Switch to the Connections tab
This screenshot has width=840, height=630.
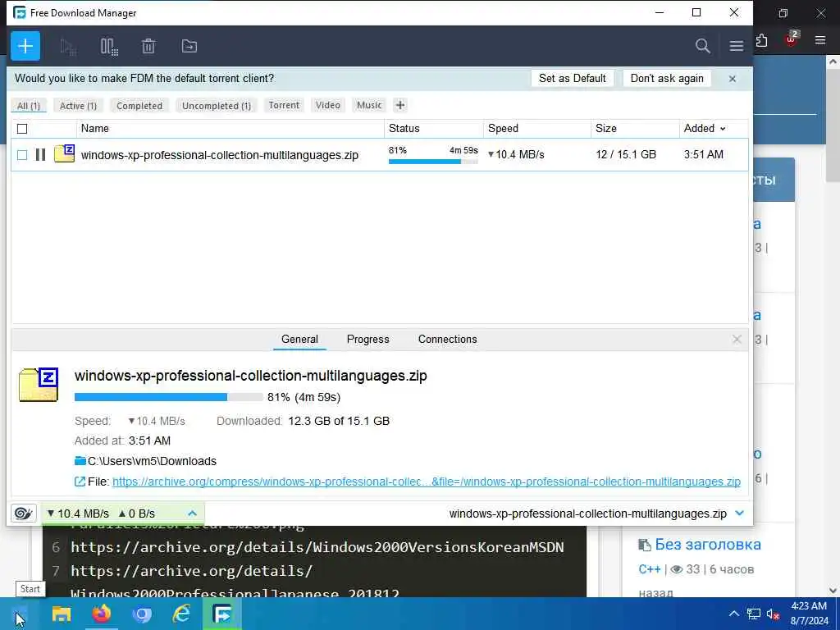coord(447,339)
